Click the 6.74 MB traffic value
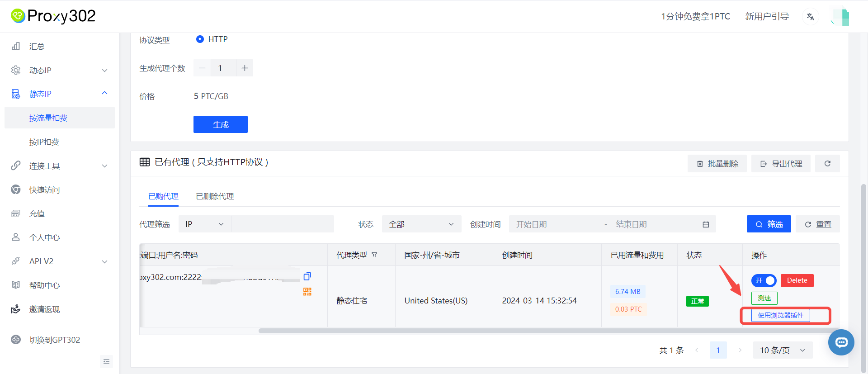The height and width of the screenshot is (374, 868). coord(628,291)
